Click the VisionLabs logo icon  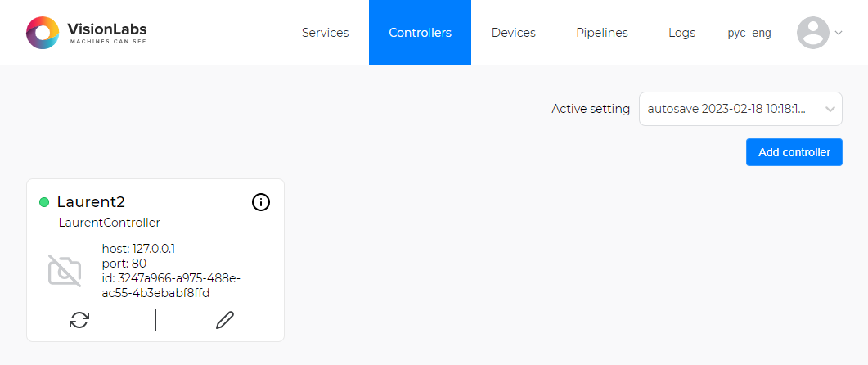coord(43,33)
